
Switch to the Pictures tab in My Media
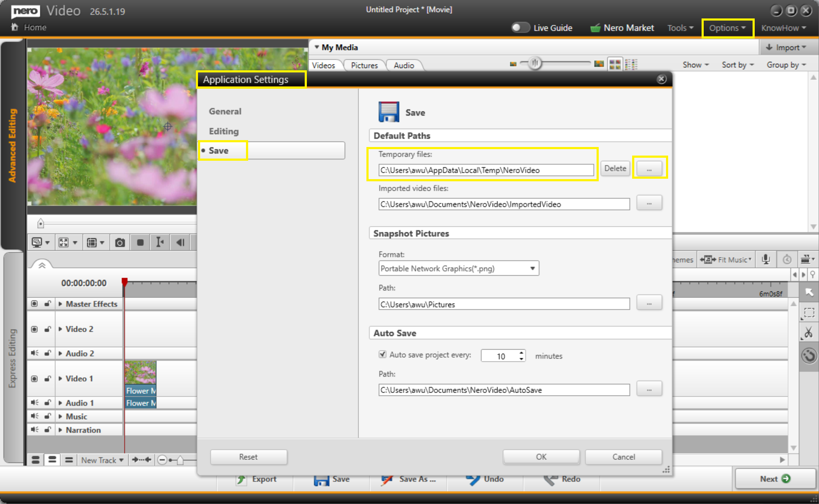tap(364, 65)
